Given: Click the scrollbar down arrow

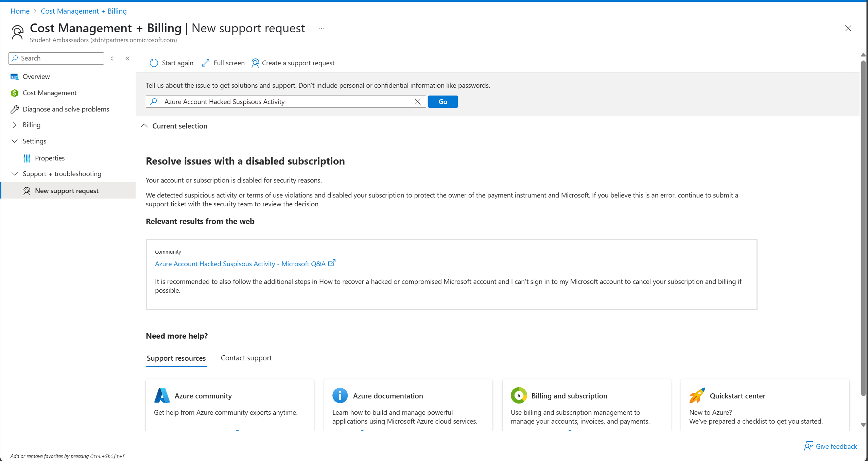Looking at the screenshot, I should pyautogui.click(x=863, y=425).
